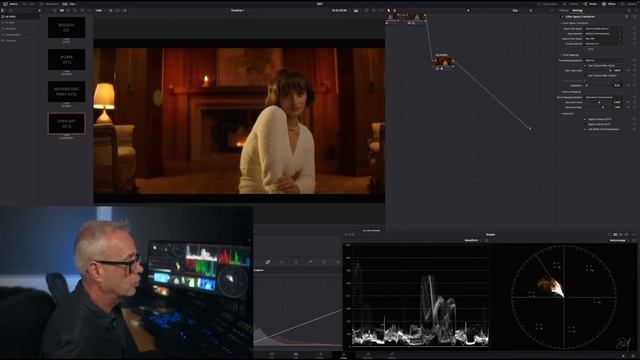Click the Quick Export button

(x=548, y=4)
